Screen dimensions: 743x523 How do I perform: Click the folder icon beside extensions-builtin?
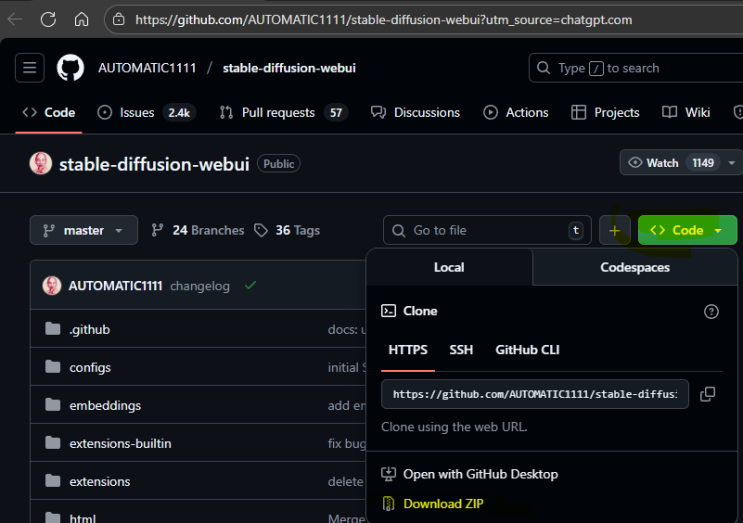(x=53, y=442)
